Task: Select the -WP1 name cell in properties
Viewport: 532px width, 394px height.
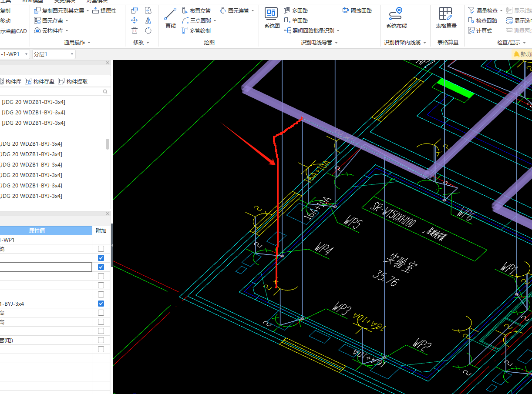Action: tap(46, 240)
